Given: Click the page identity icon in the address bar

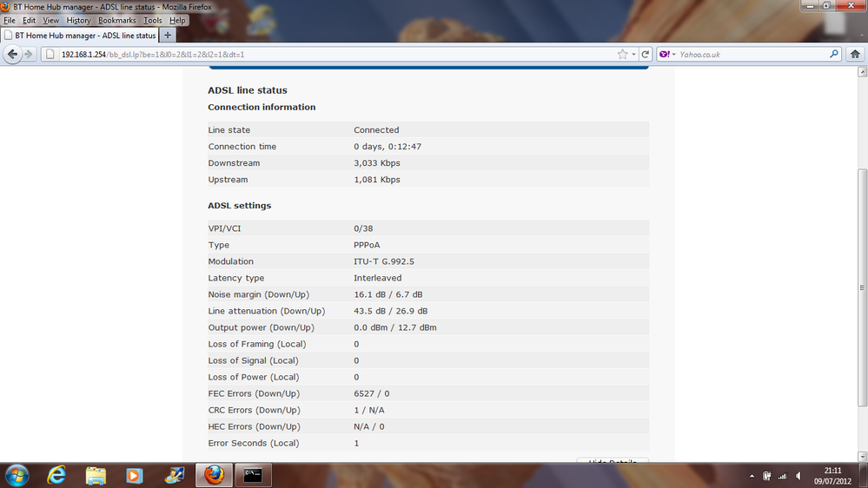Looking at the screenshot, I should pyautogui.click(x=50, y=54).
